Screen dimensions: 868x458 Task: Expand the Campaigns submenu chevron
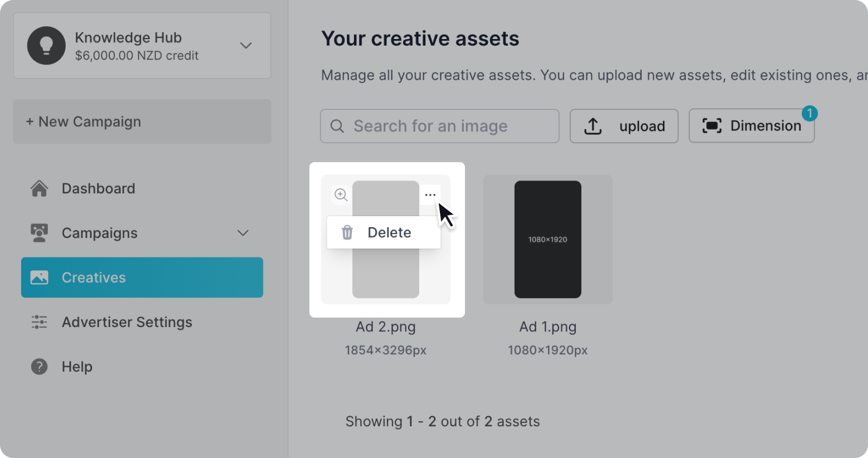click(x=243, y=233)
